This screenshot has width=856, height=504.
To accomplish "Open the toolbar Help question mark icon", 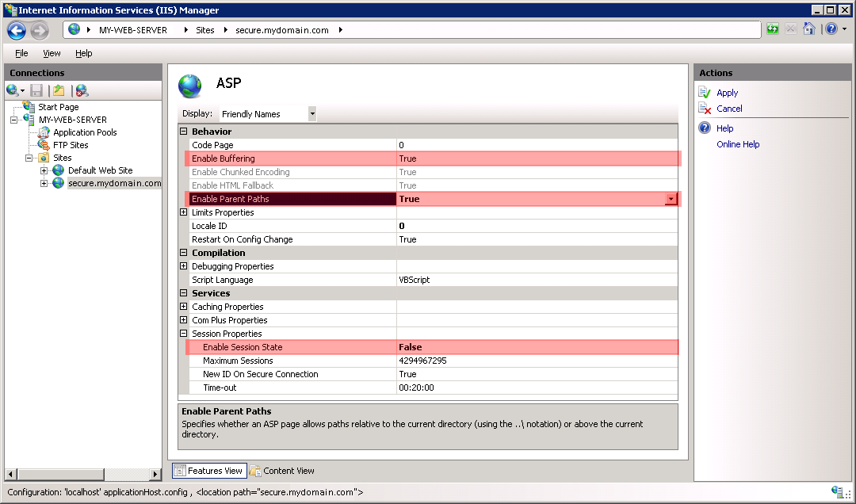I will tap(830, 29).
